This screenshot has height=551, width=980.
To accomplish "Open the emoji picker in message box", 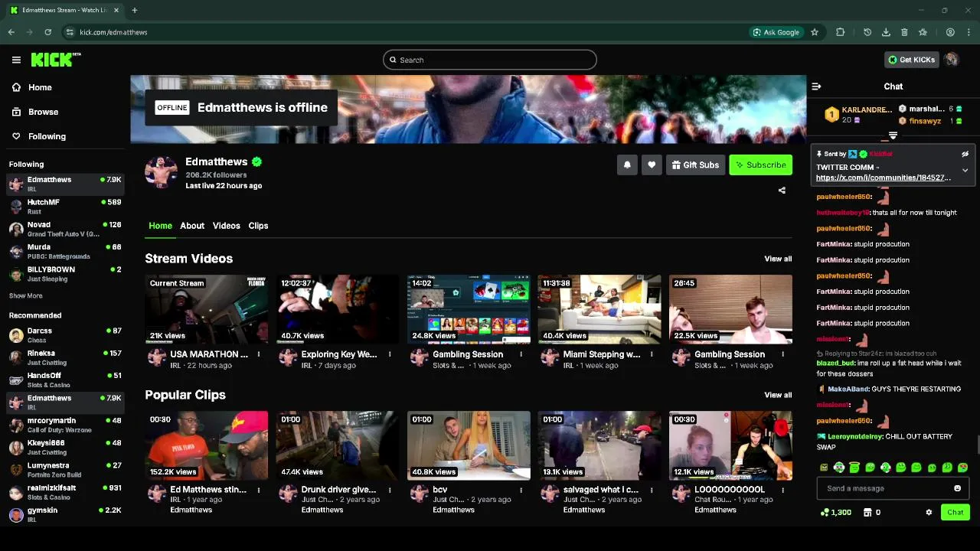I will [957, 488].
